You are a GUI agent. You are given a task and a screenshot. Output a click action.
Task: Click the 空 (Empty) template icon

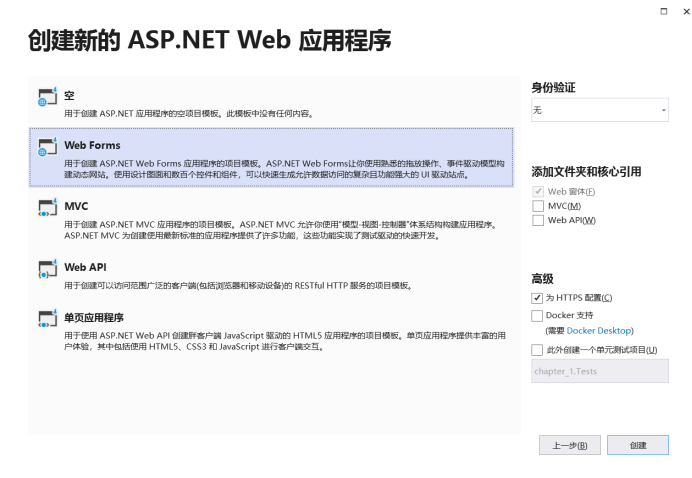tap(48, 97)
